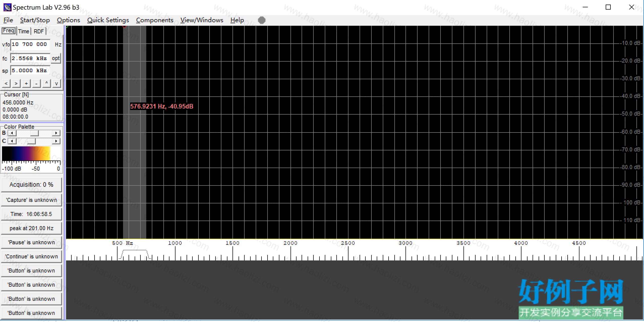Click the cursor frequency '456.0000 Hz' text
This screenshot has width=644, height=322.
pos(18,102)
